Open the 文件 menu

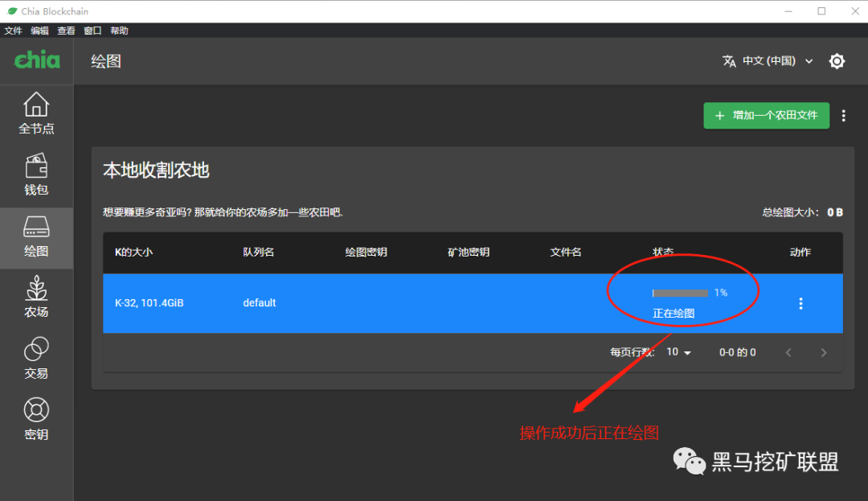tap(13, 30)
